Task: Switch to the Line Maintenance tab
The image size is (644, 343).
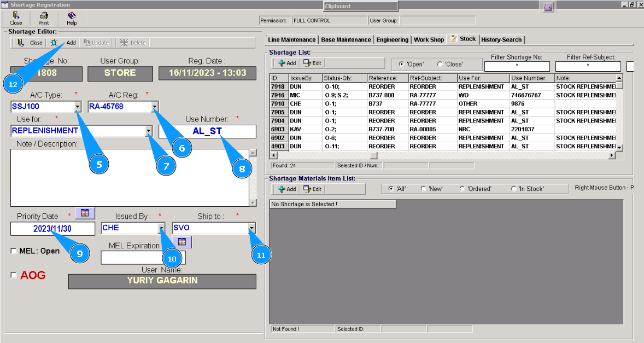Action: coord(291,40)
